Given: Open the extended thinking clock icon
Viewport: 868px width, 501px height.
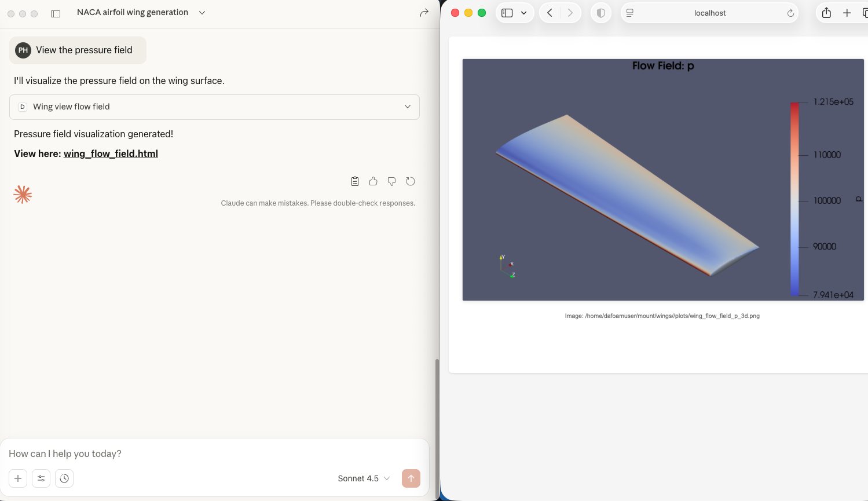Looking at the screenshot, I should tap(64, 478).
